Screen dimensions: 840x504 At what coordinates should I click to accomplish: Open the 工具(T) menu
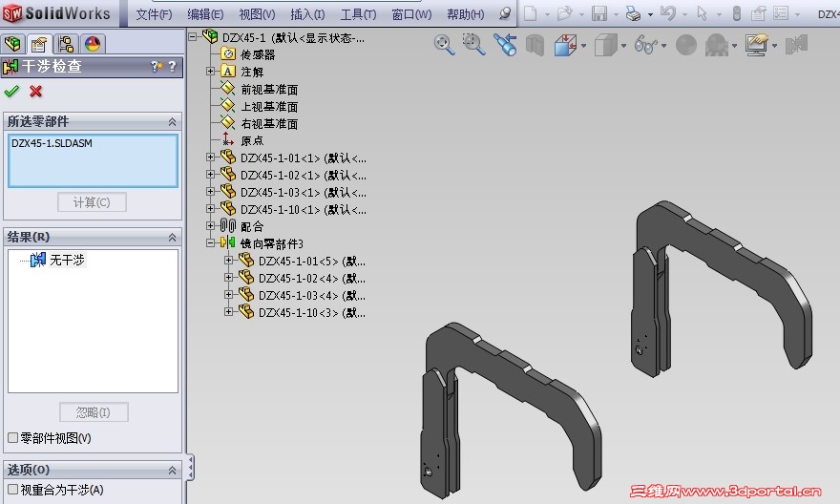point(358,14)
